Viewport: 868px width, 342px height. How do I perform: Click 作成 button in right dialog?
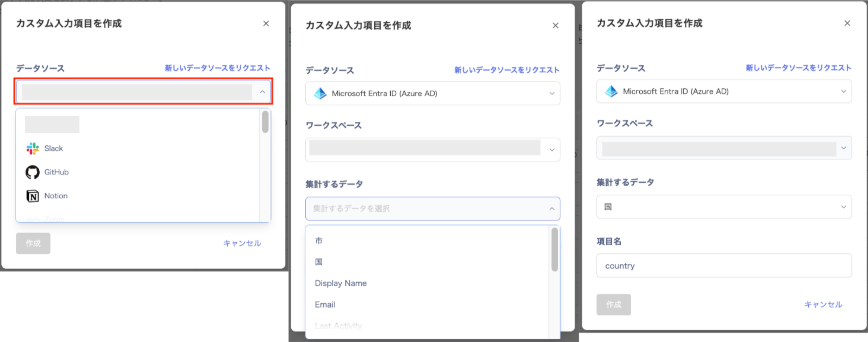coord(614,304)
